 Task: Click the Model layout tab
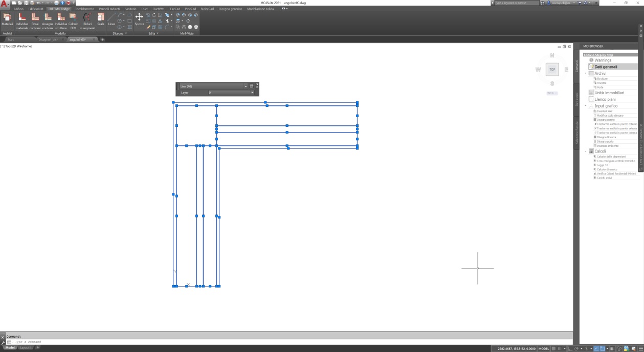point(10,348)
